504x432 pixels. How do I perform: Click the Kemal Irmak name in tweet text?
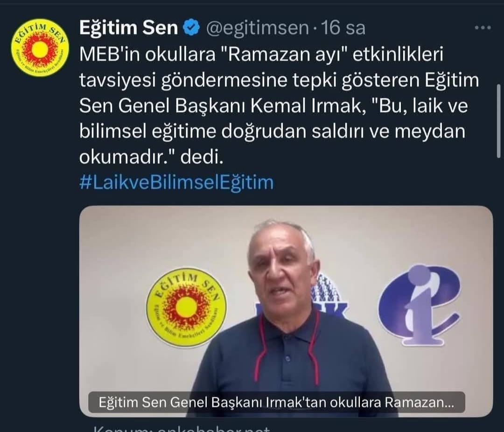pos(306,106)
